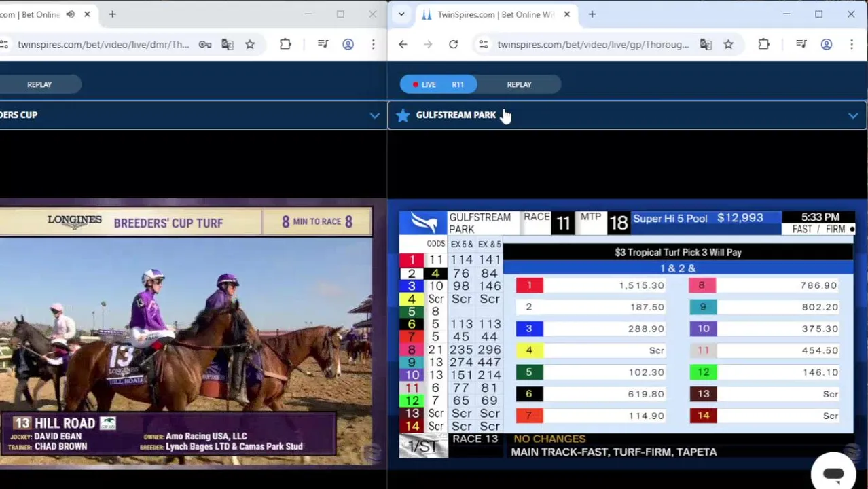Open media controls in left browser window
The height and width of the screenshot is (489, 868).
[323, 45]
